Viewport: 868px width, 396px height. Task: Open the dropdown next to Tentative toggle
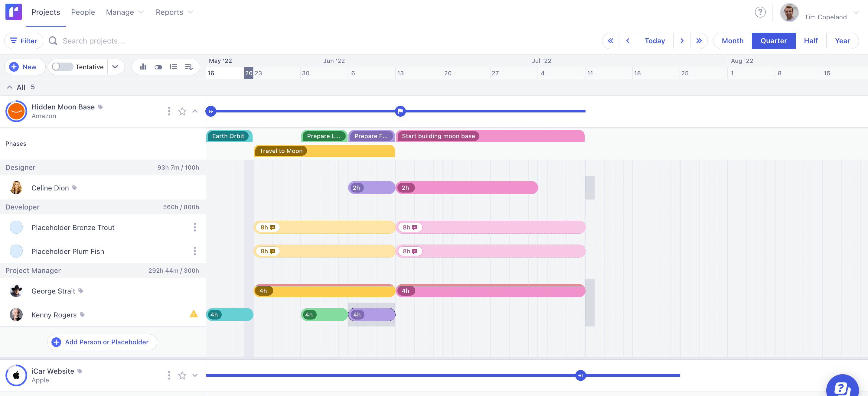pyautogui.click(x=115, y=67)
